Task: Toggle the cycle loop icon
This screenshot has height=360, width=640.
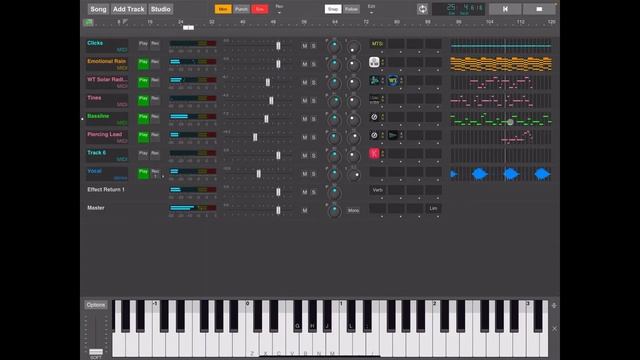Action: [x=422, y=9]
